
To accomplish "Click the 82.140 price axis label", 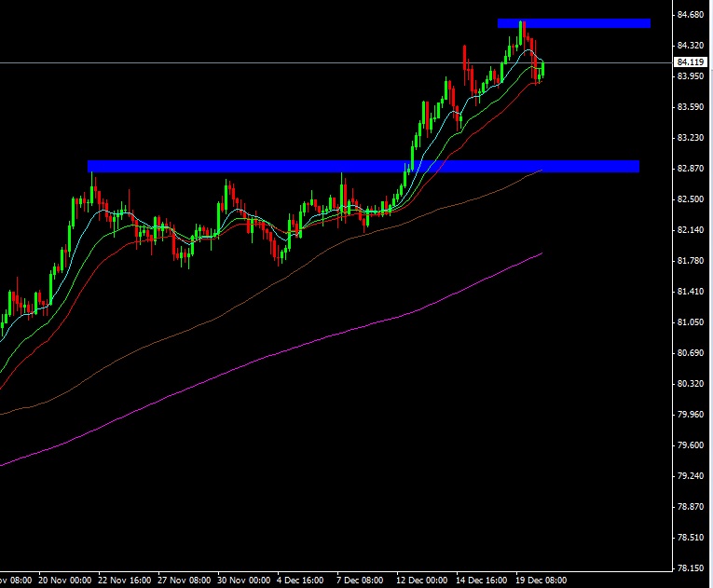I will (691, 230).
